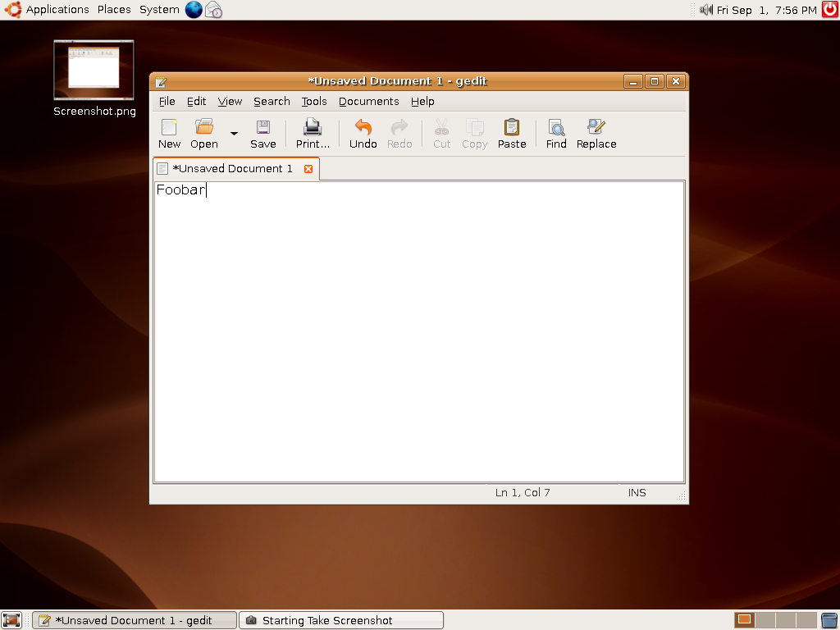The height and width of the screenshot is (630, 840).
Task: Close the Unsaved Document 1 tab
Action: (x=308, y=169)
